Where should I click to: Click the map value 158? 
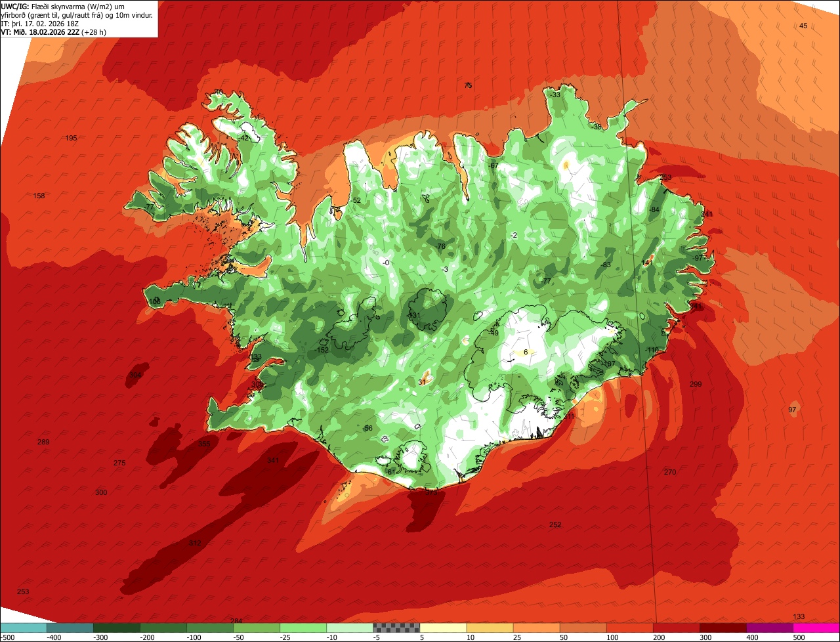[39, 196]
